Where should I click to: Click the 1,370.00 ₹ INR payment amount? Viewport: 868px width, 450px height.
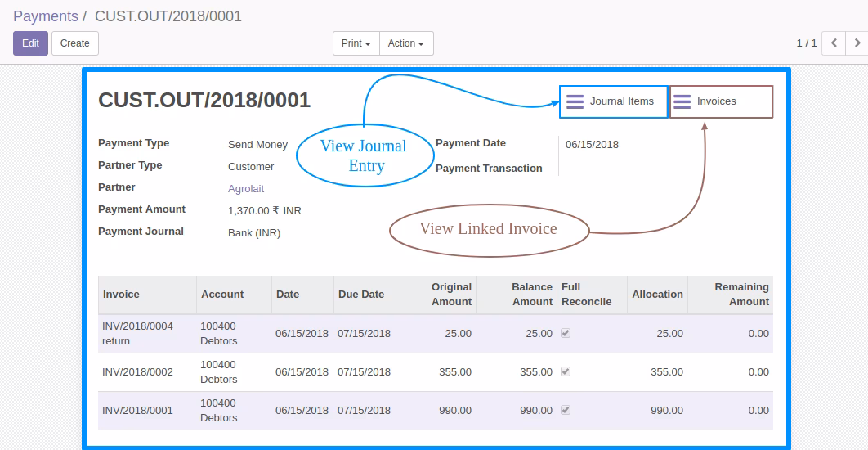click(x=265, y=211)
